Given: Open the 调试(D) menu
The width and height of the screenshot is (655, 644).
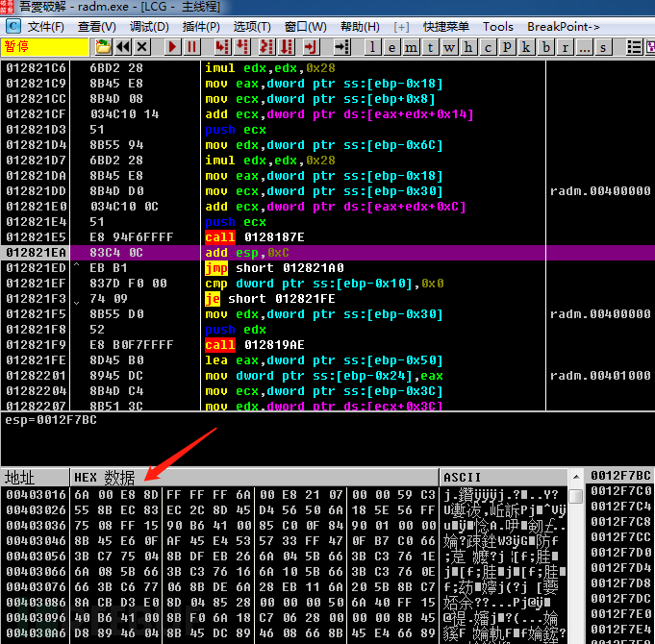Looking at the screenshot, I should [149, 27].
